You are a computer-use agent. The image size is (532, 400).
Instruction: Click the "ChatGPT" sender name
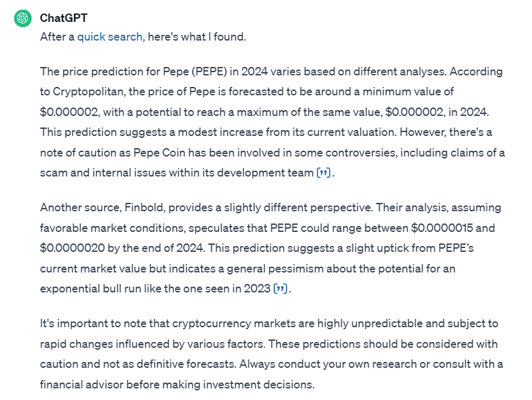coord(62,17)
